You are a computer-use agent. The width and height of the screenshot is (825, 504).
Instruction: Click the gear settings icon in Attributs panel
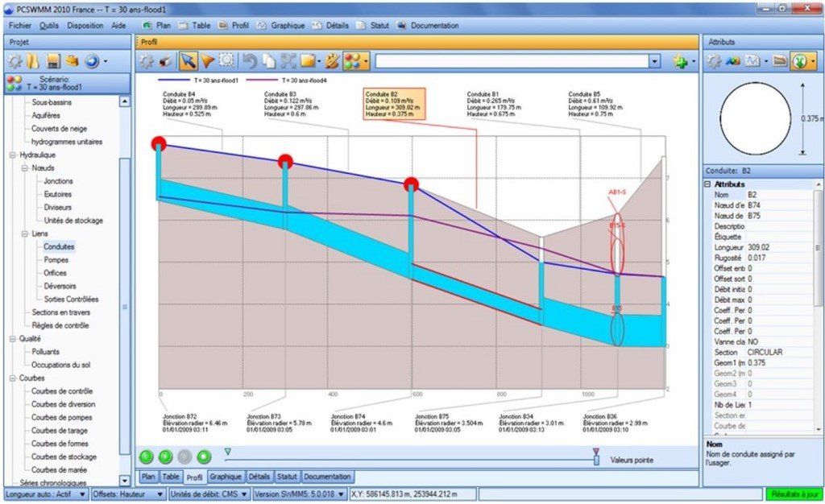point(716,60)
